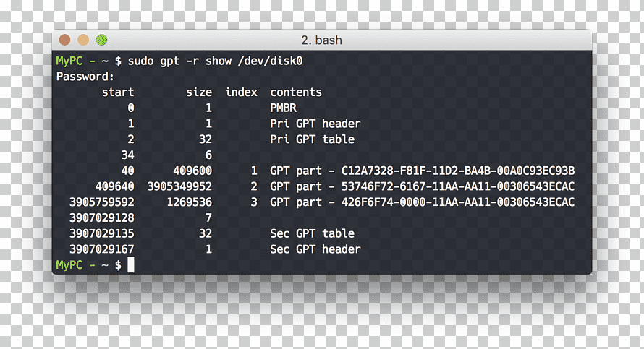
Task: Click the '2. bash' window title
Action: (321, 40)
